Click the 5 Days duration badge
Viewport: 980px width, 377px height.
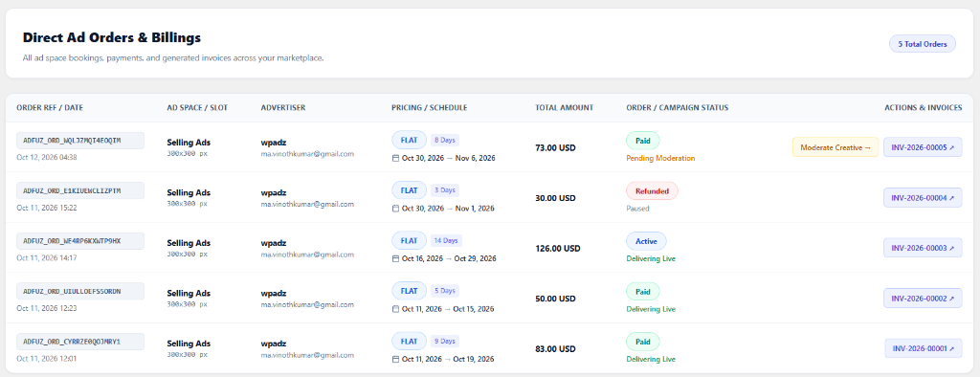click(x=444, y=291)
